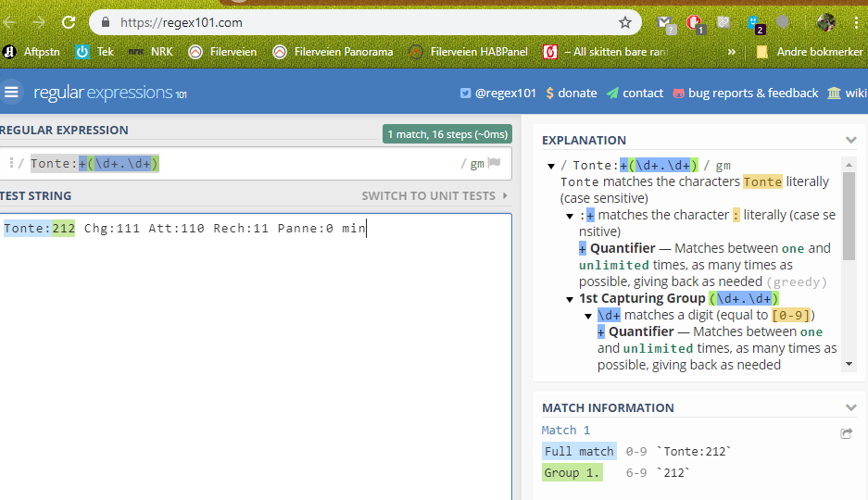Open the @regex101 Twitter link
This screenshot has height=500, width=868.
pos(498,93)
